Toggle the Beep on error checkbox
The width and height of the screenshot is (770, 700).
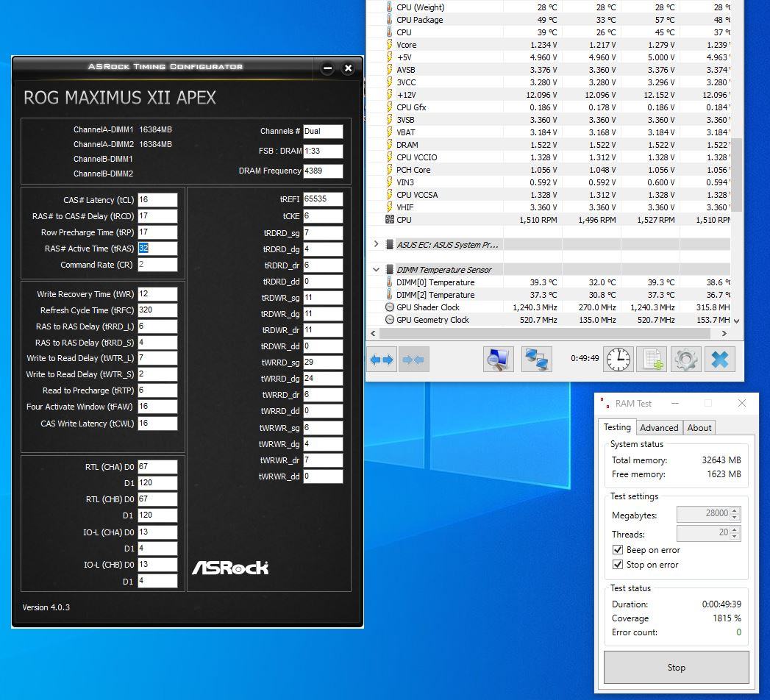pyautogui.click(x=618, y=550)
